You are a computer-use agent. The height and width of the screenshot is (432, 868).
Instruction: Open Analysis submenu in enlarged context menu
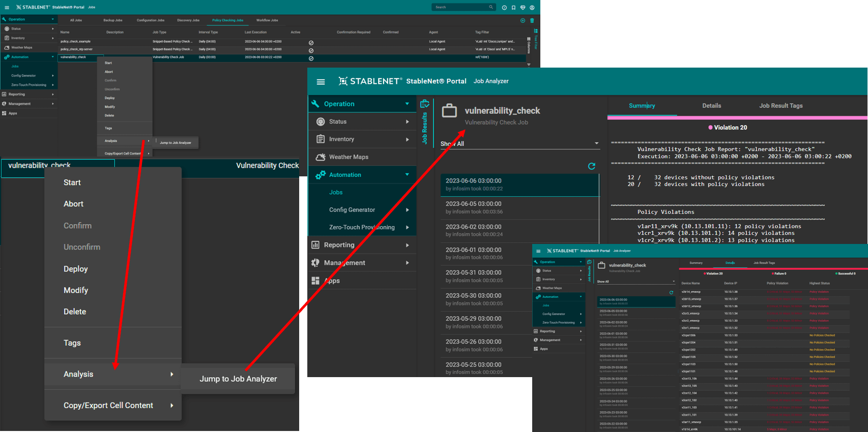[x=113, y=374]
